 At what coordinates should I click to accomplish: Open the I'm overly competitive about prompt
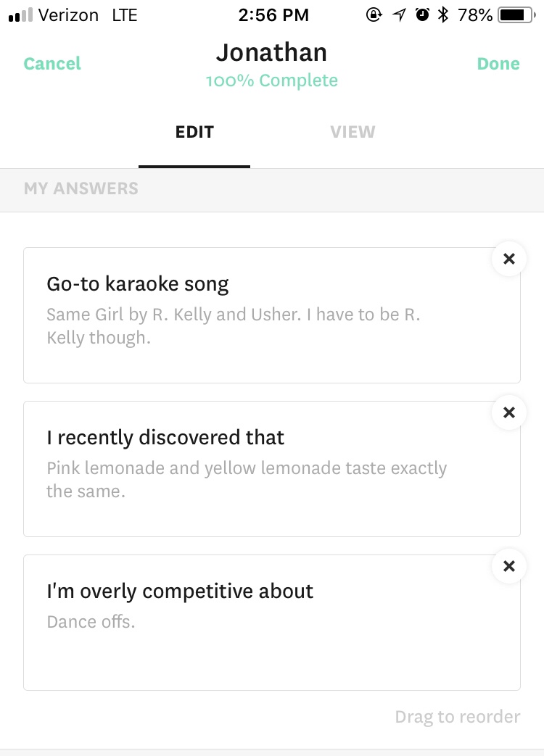180,591
